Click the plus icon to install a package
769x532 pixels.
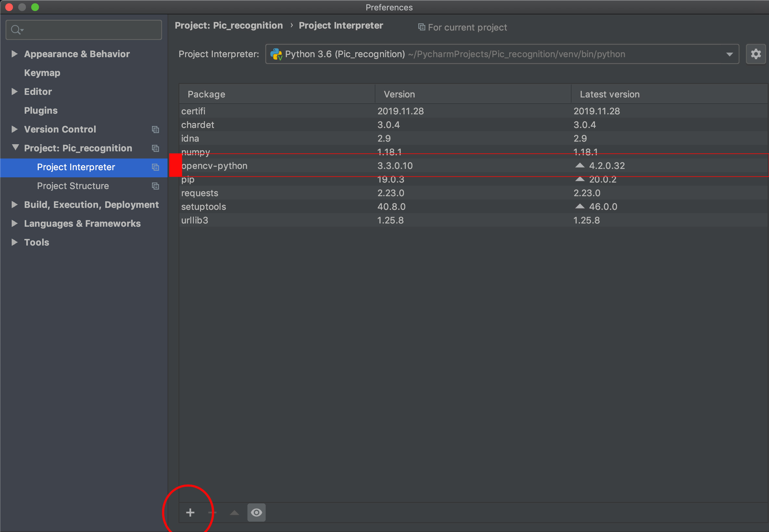[190, 512]
